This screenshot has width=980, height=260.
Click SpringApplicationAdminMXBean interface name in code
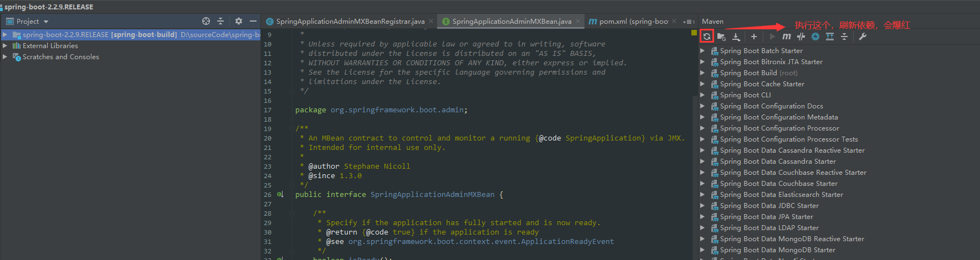click(432, 195)
